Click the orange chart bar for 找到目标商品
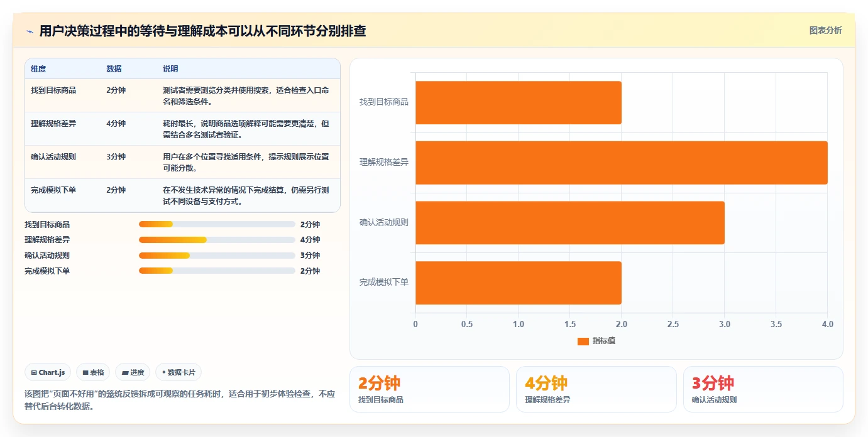 (519, 102)
